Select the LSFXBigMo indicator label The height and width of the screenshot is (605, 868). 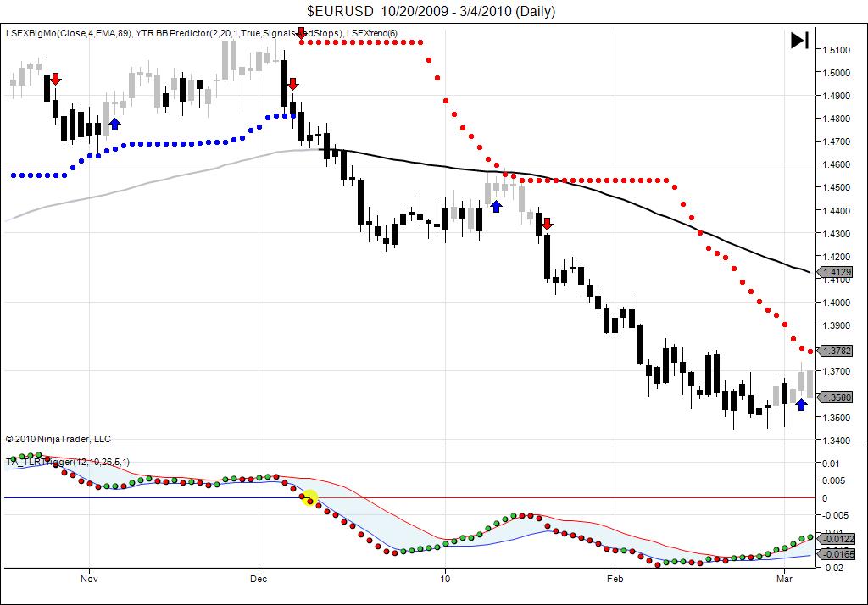[70, 33]
